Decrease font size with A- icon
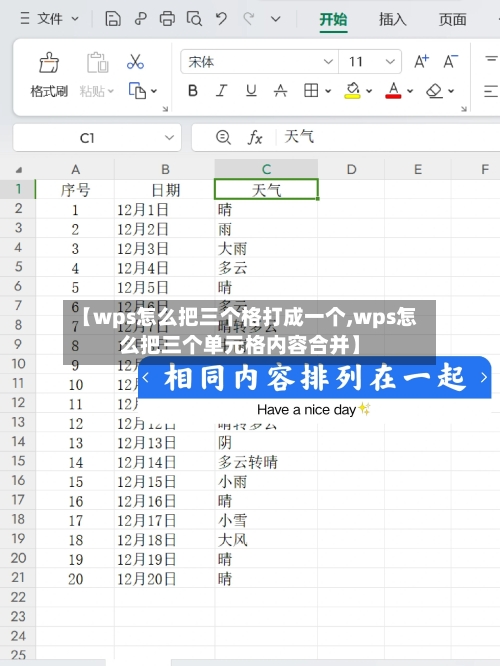This screenshot has width=500, height=666. point(450,62)
